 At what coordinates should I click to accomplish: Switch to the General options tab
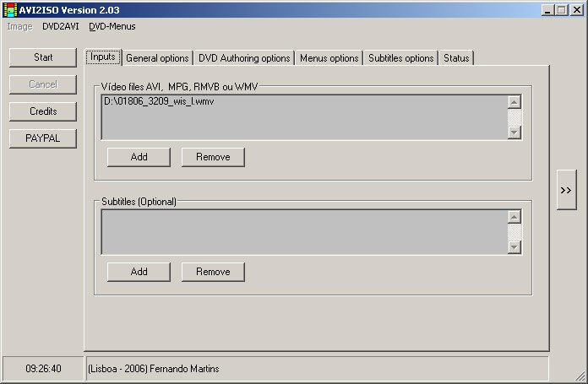click(157, 58)
